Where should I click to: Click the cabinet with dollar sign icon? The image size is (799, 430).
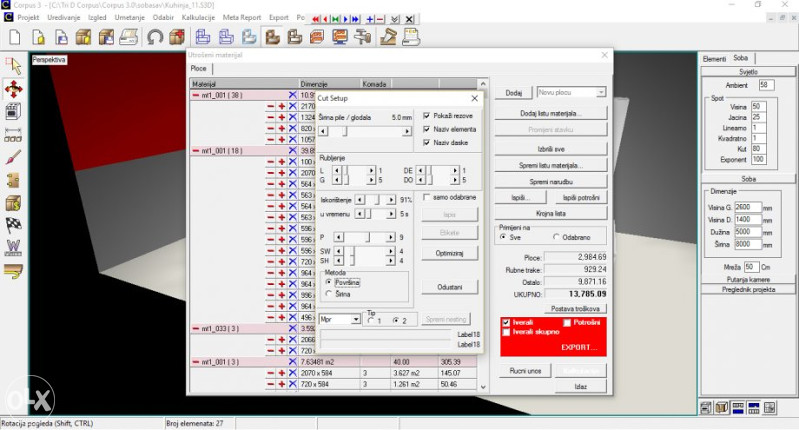13,203
